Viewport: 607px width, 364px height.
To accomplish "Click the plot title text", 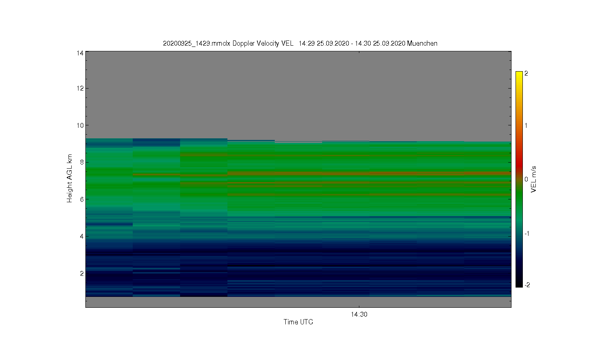I will [300, 43].
